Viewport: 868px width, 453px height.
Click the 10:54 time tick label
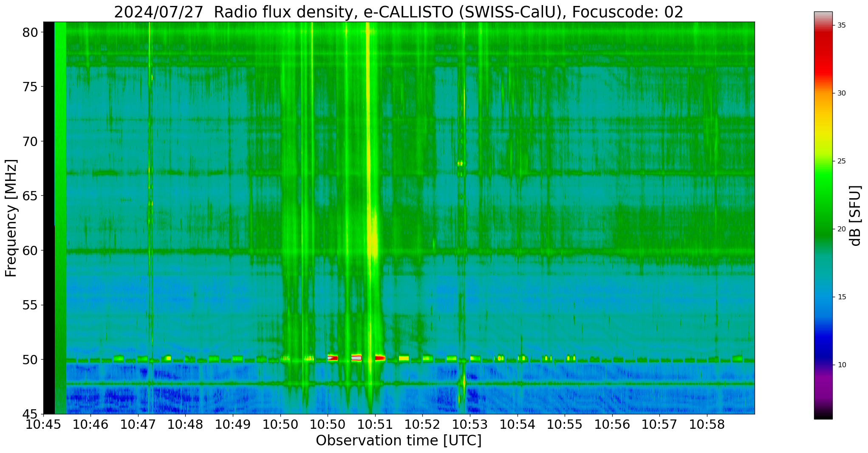517,425
